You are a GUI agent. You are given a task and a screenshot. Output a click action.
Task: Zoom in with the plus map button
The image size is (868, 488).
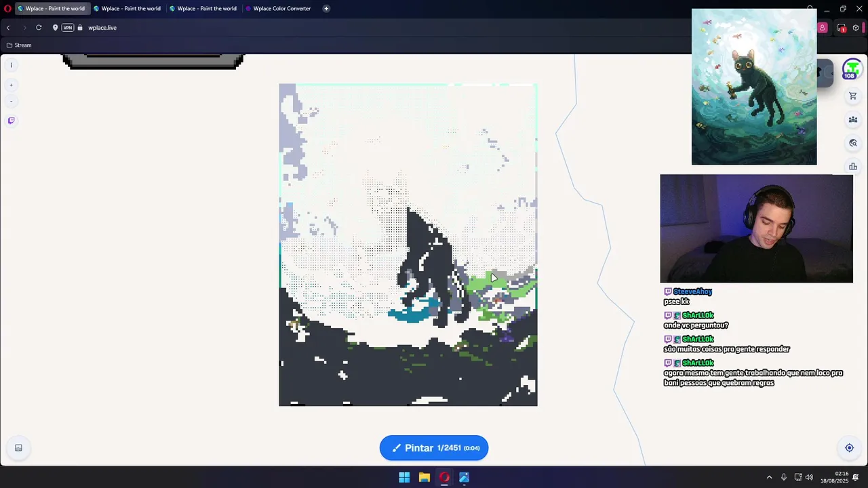(11, 85)
